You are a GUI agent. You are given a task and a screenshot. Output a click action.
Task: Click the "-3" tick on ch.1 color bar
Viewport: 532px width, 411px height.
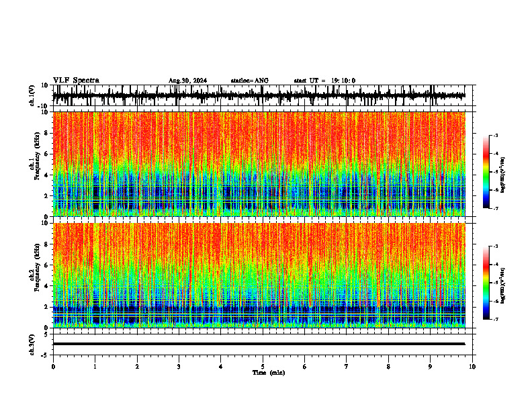click(x=496, y=136)
